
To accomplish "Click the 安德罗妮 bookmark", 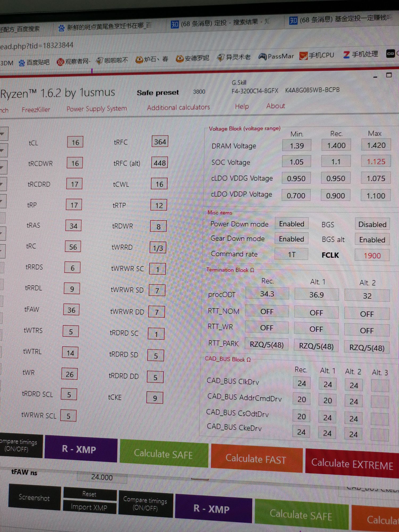I will click(193, 58).
